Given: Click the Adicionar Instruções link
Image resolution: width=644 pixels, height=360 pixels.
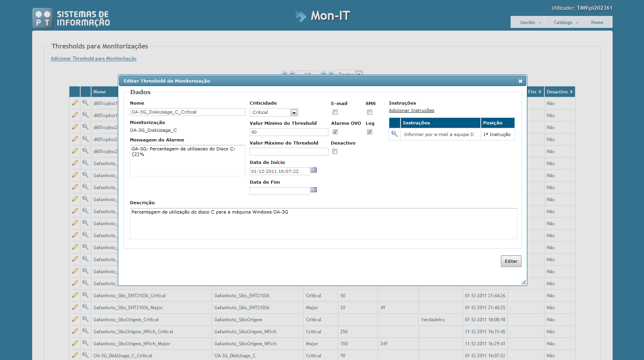Looking at the screenshot, I should (x=411, y=110).
